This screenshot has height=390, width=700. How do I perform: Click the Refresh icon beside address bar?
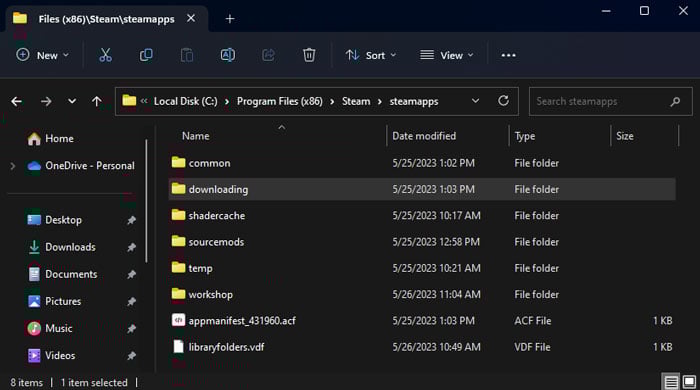(x=503, y=101)
